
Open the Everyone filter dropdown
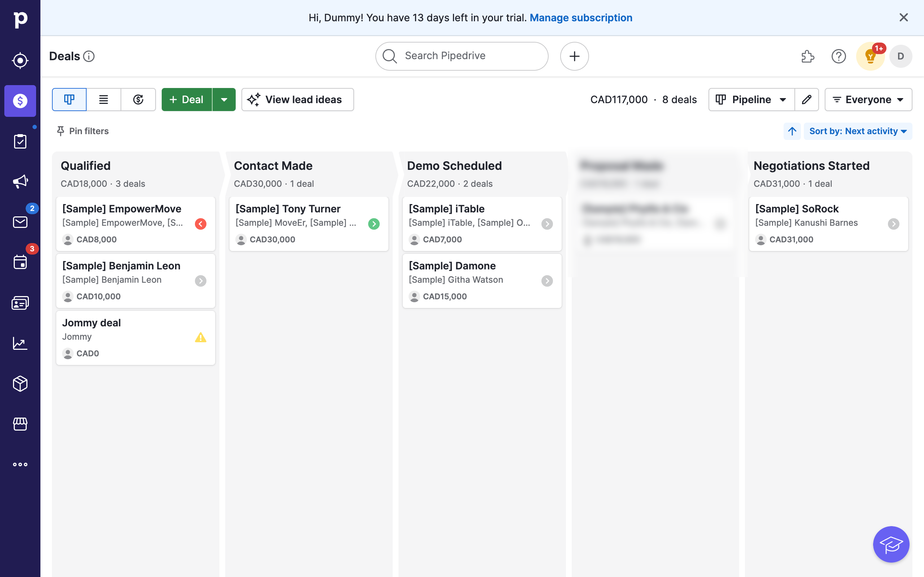point(868,100)
